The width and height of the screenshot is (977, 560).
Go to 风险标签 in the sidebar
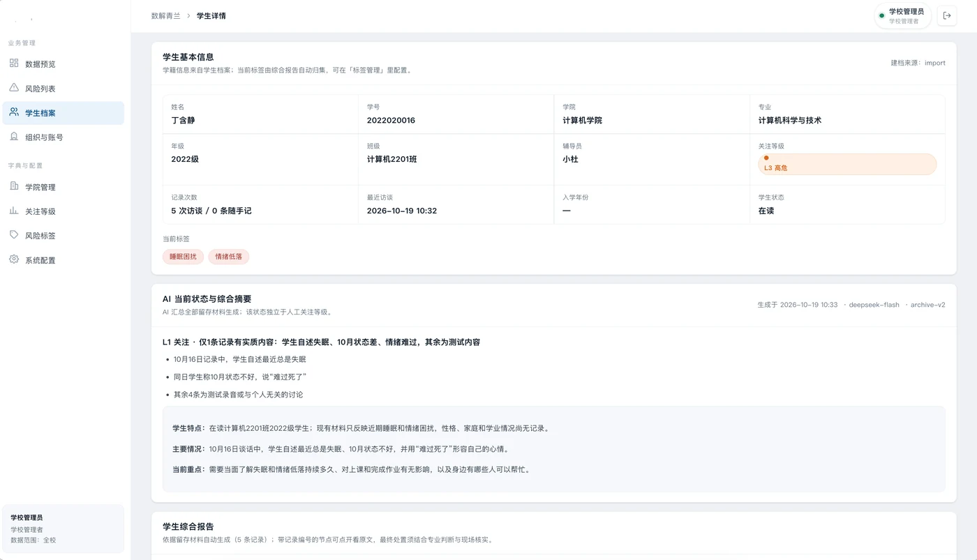[x=64, y=236]
